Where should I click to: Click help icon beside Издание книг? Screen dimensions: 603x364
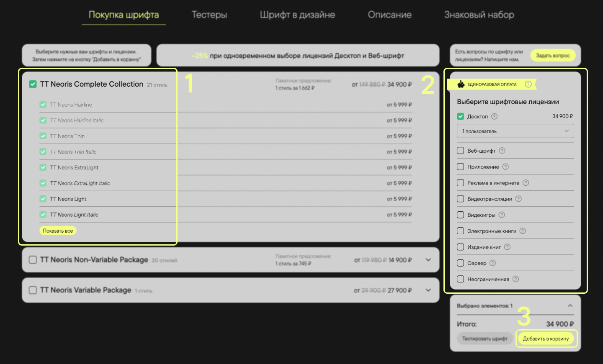click(507, 247)
